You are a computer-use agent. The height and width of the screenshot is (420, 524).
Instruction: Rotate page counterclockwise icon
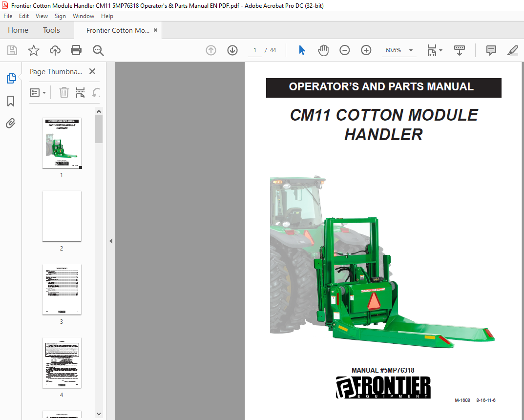96,93
